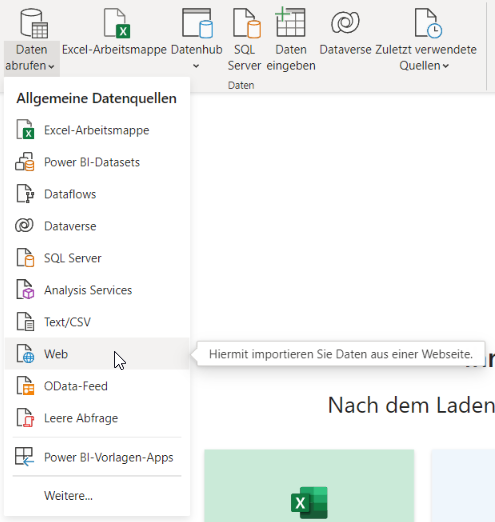Click the Dataverse ribbon icon
This screenshot has width=495, height=522.
coord(345,23)
